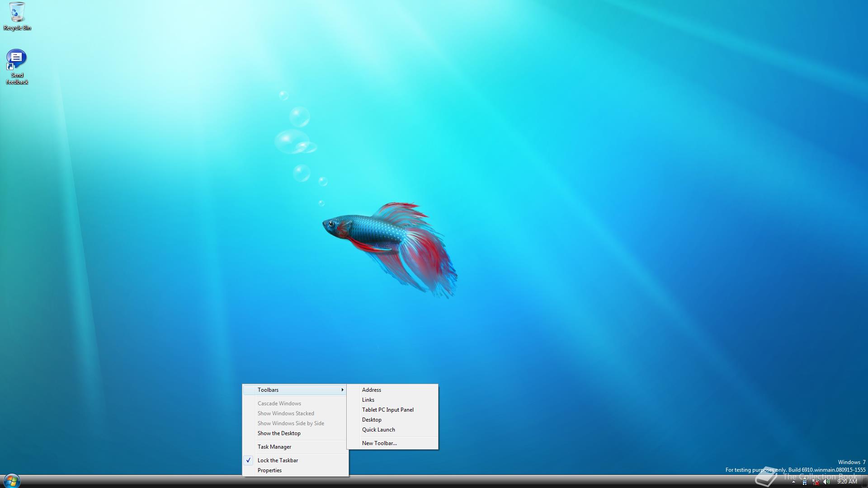Open the Start menu orb

pos(11,481)
